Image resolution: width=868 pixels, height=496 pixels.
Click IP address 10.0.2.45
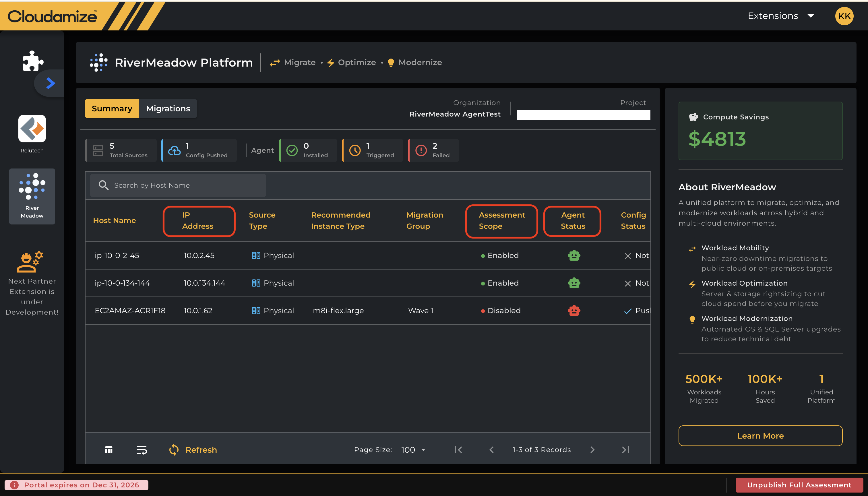tap(199, 255)
